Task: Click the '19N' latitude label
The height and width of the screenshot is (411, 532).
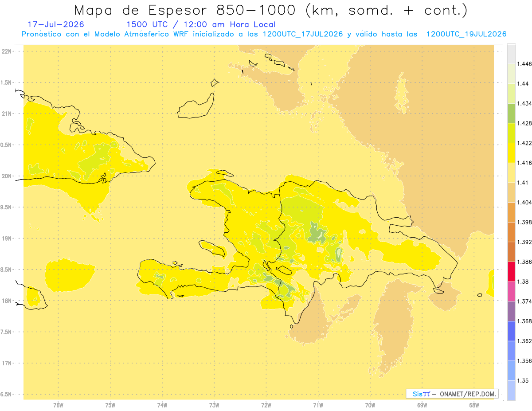Action: (x=6, y=239)
